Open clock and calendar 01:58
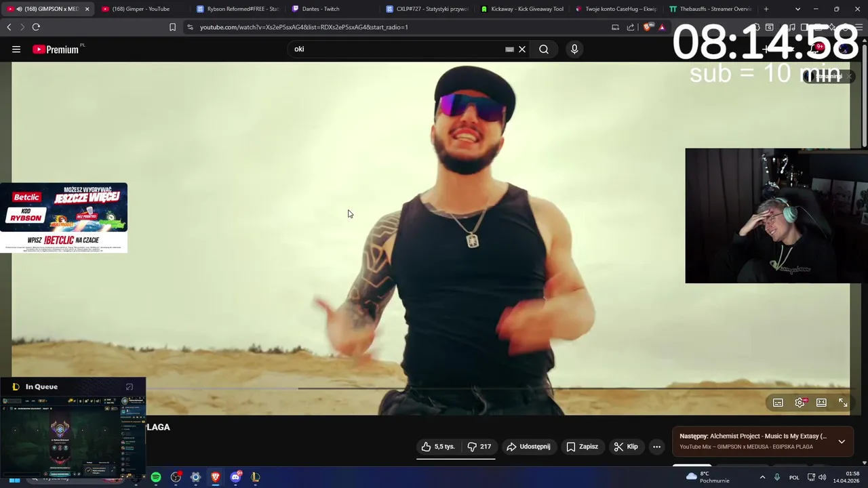868x488 pixels. [846, 477]
